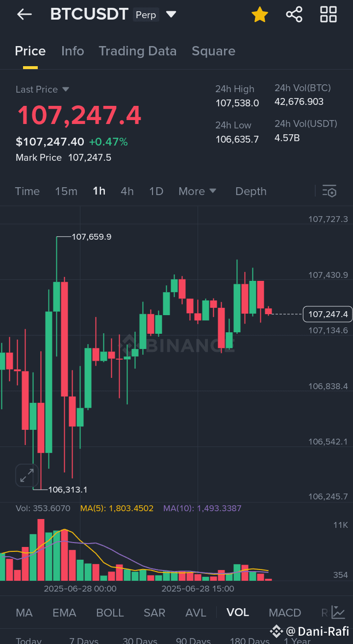Open chart settings icon beside Depth
353x644 pixels.
click(x=329, y=191)
